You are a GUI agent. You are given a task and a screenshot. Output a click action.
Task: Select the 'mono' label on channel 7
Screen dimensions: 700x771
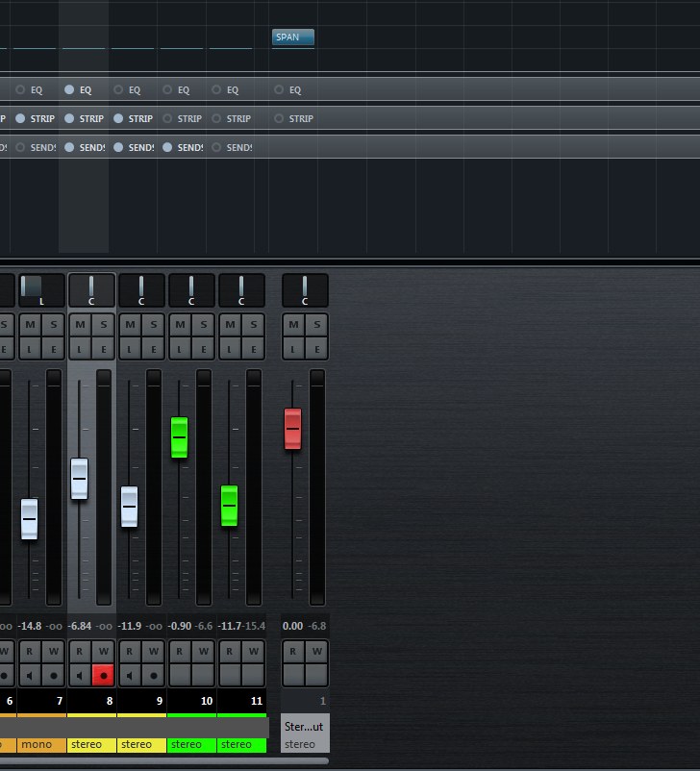coord(37,744)
